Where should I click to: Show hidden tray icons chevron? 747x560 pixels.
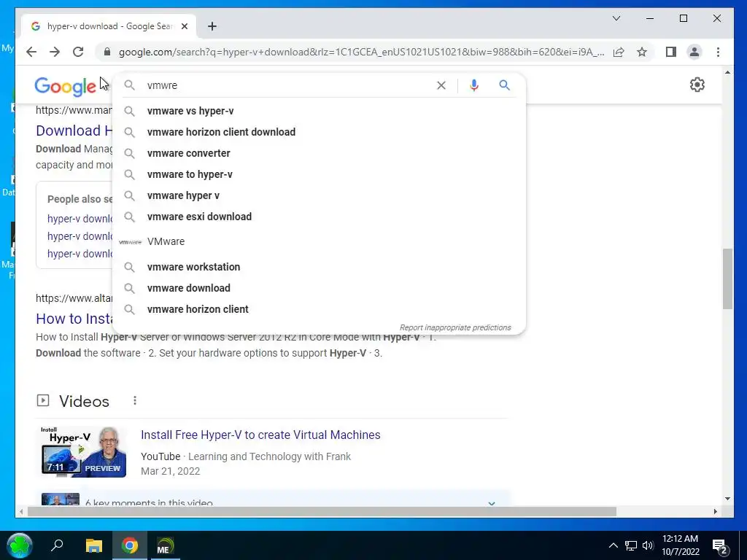click(x=613, y=545)
